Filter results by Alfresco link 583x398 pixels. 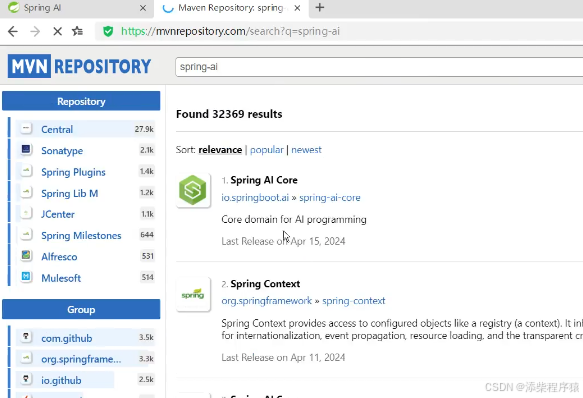(x=59, y=257)
